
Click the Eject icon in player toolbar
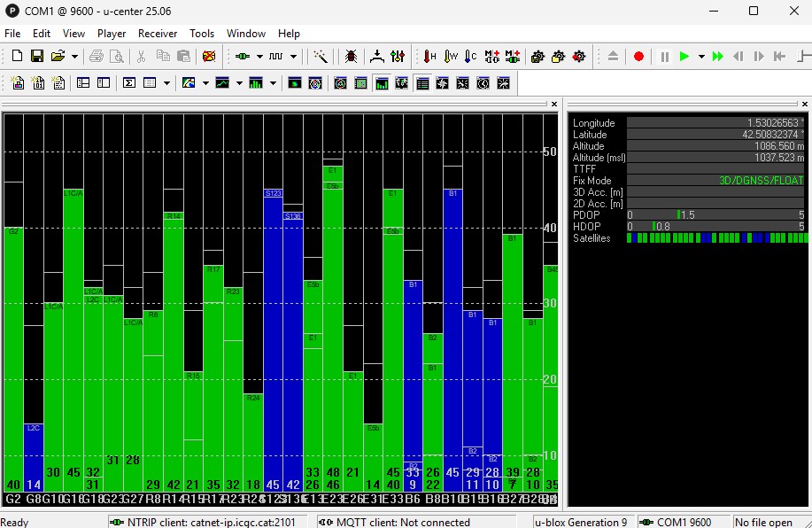tap(613, 56)
